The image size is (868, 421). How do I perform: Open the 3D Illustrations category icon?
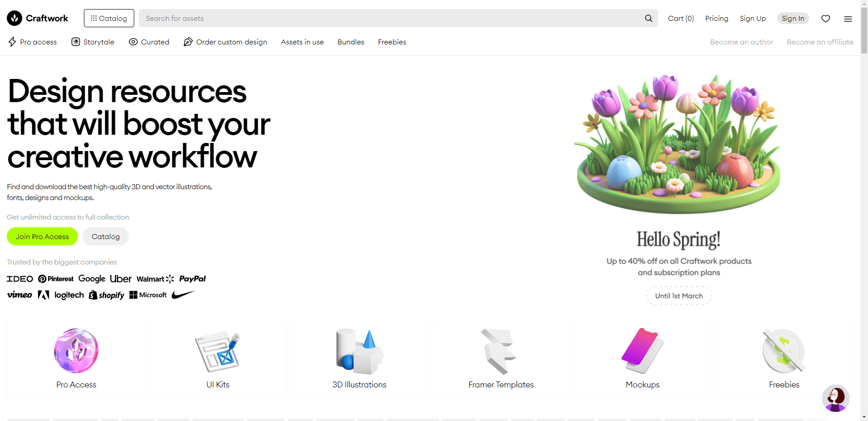(x=359, y=351)
